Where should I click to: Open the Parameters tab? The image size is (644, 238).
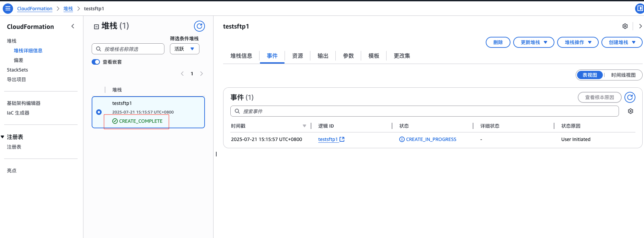348,56
